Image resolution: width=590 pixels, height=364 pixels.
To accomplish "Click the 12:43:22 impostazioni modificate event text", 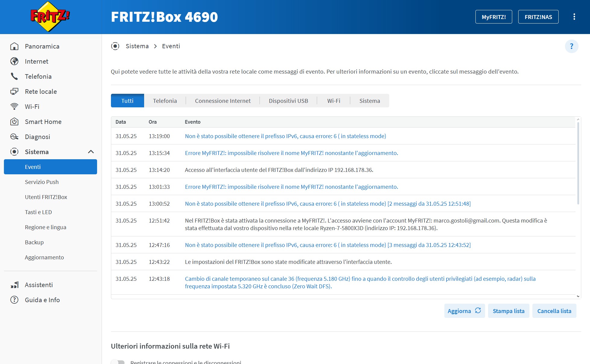I will pyautogui.click(x=288, y=262).
